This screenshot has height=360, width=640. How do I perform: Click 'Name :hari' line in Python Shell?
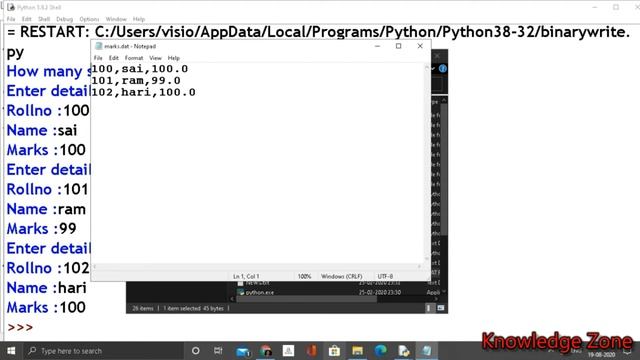click(47, 288)
